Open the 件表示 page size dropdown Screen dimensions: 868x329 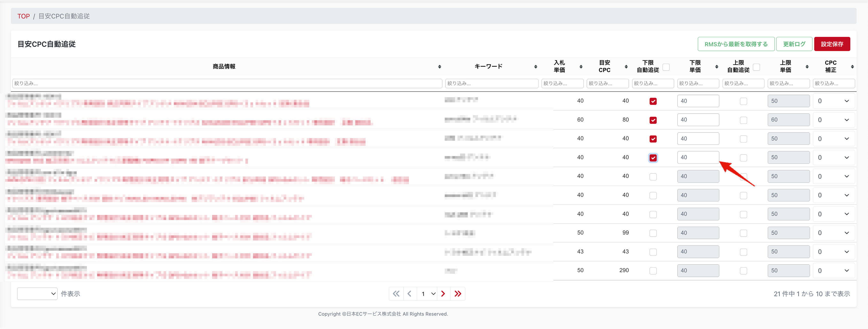coord(37,294)
